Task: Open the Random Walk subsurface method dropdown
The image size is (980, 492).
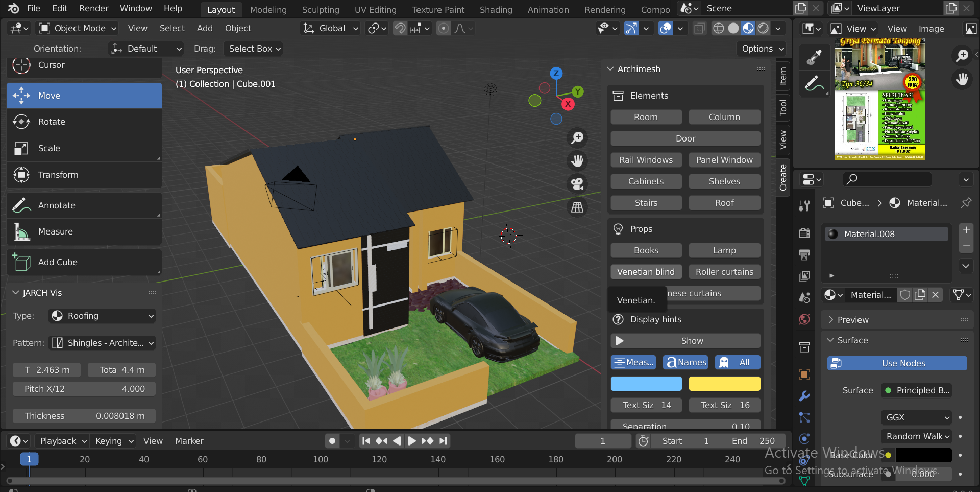Action: coord(916,436)
